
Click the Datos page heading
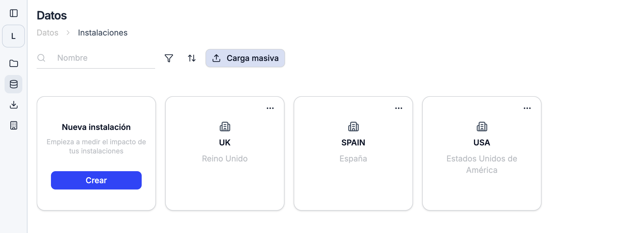pyautogui.click(x=52, y=15)
